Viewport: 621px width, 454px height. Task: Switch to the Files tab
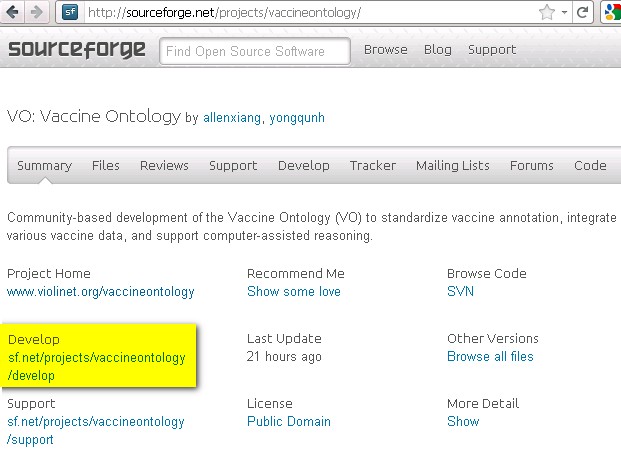106,166
